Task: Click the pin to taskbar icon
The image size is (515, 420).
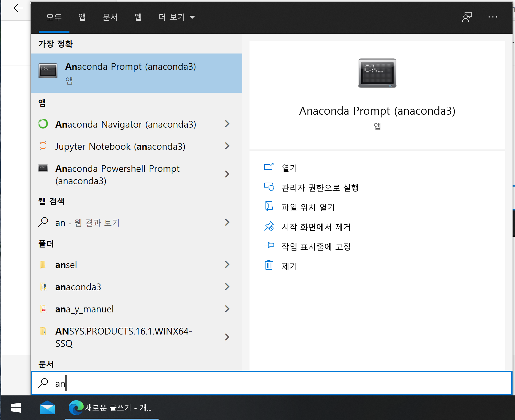Action: [269, 245]
